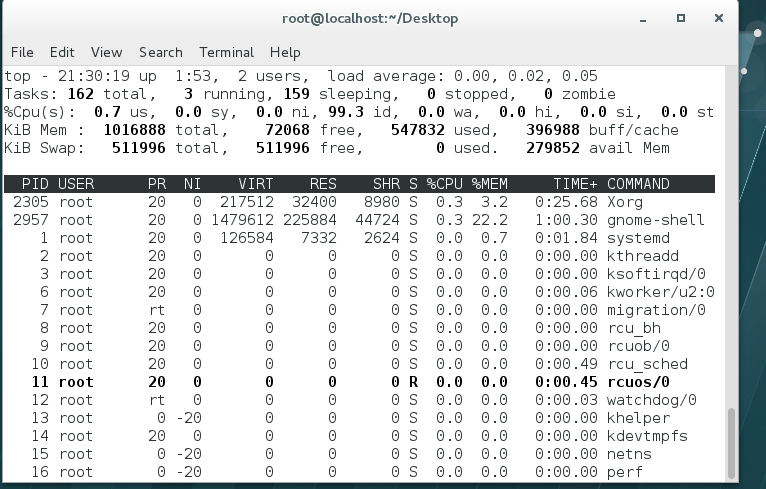
Task: Click the 279852 avail Mem value
Action: [553, 148]
